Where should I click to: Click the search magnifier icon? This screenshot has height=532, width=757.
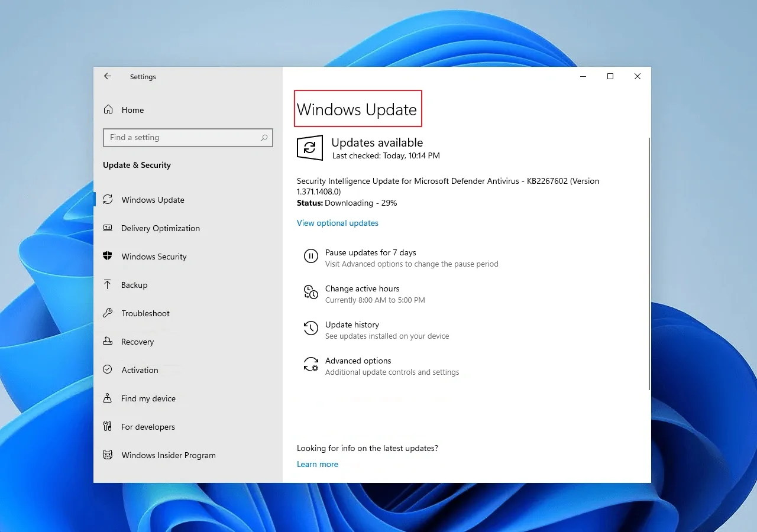264,138
